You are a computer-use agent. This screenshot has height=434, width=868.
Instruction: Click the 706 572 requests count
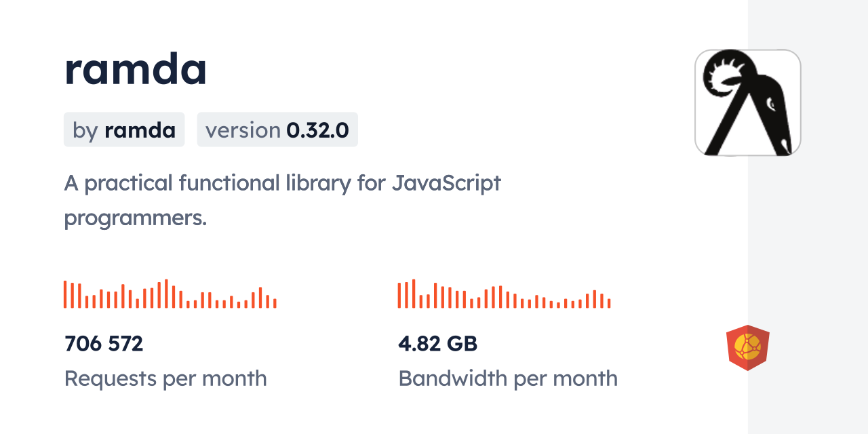click(104, 344)
